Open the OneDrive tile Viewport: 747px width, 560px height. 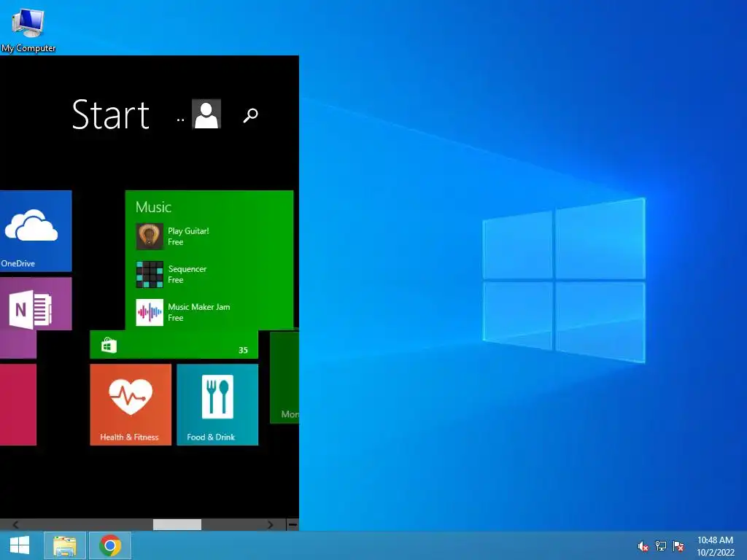pyautogui.click(x=36, y=231)
